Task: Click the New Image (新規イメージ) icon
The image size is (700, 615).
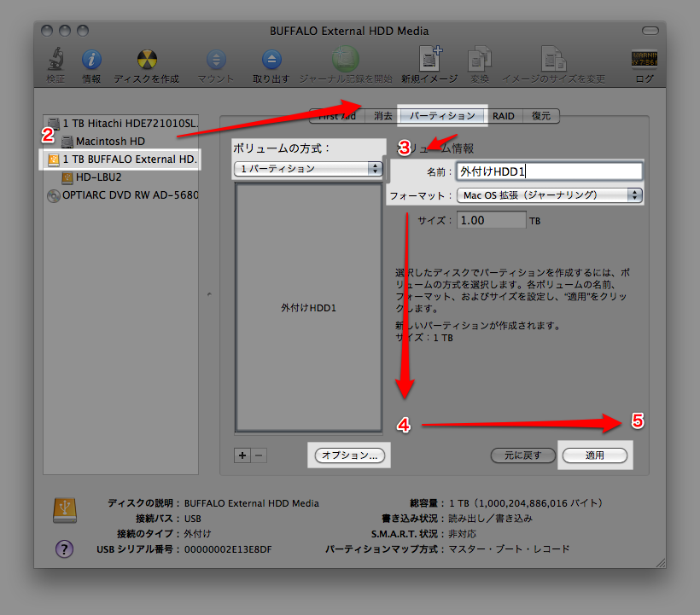Action: tap(430, 58)
